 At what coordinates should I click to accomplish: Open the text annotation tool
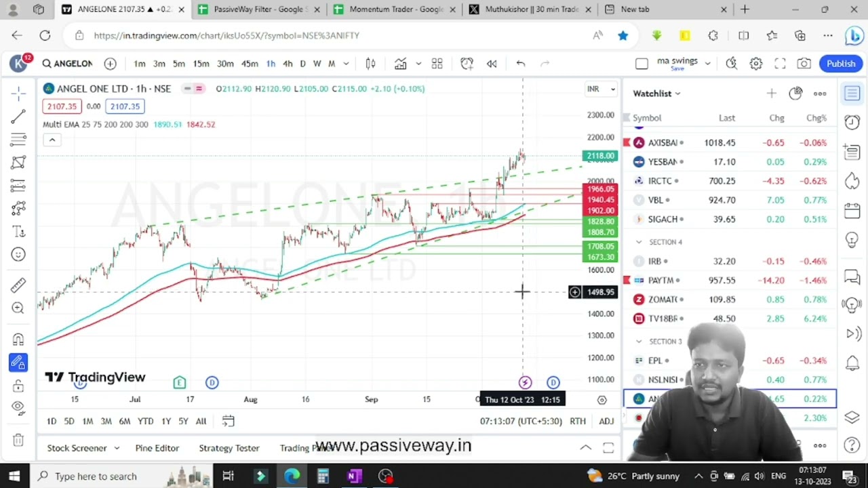[18, 232]
